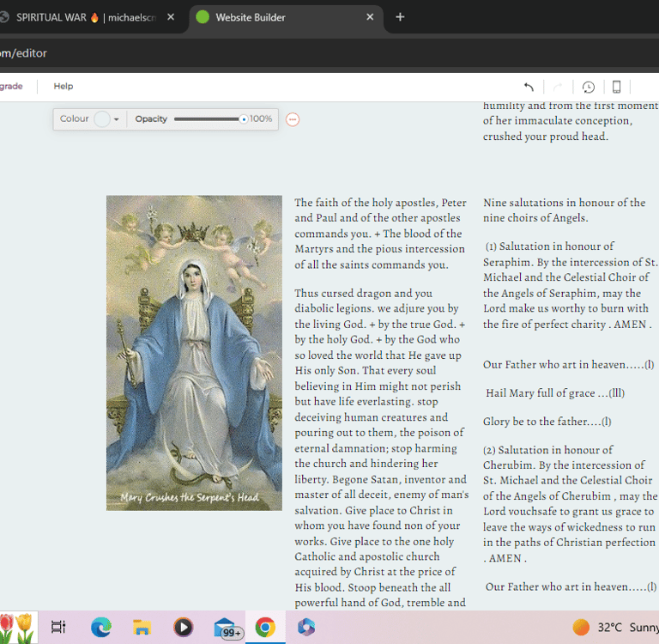This screenshot has height=644, width=659.
Task: Click the '(1) Salutation in honour of Seraphim' paragraph
Action: coord(570,285)
